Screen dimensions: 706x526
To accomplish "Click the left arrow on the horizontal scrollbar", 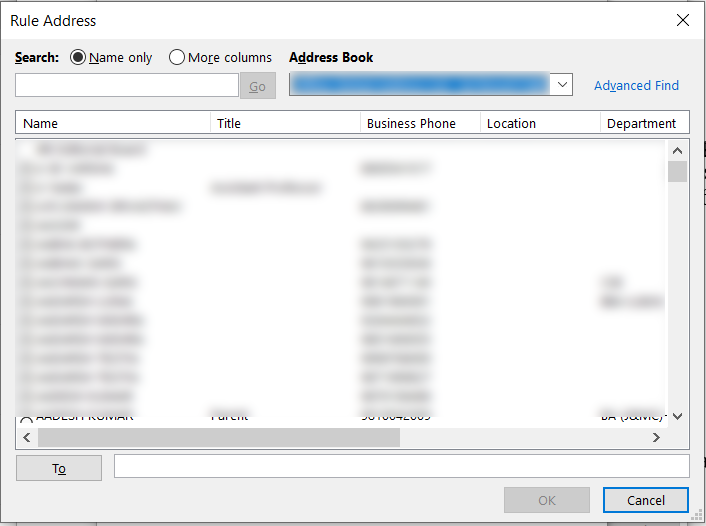I will click(x=27, y=438).
